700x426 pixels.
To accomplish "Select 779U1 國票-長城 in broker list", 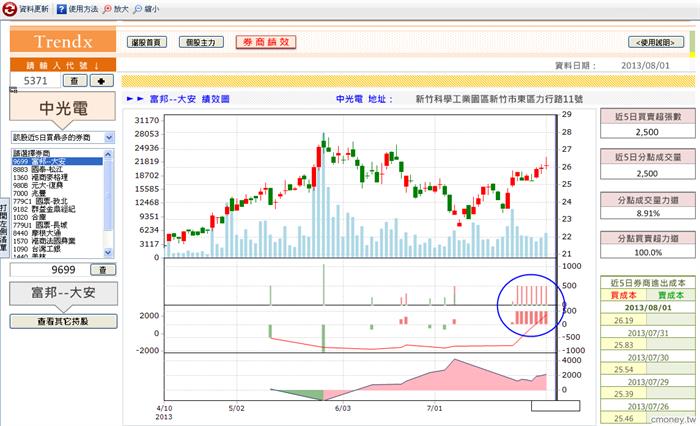I will (57, 225).
